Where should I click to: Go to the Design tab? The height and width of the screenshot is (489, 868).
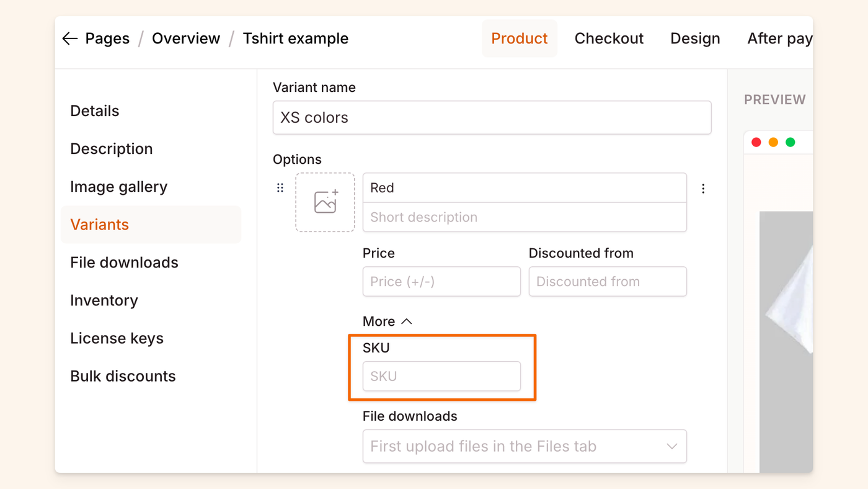695,38
